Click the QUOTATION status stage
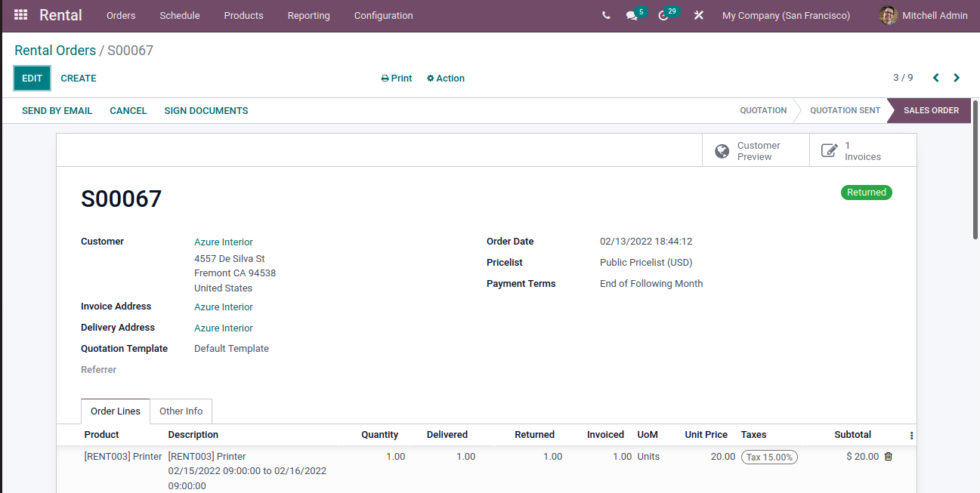This screenshot has height=493, width=980. click(x=763, y=110)
